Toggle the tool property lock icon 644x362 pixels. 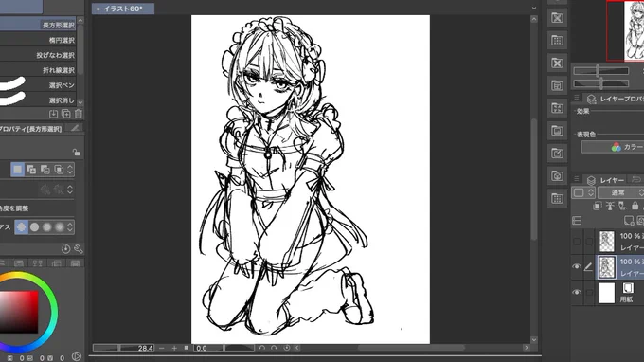(x=76, y=152)
